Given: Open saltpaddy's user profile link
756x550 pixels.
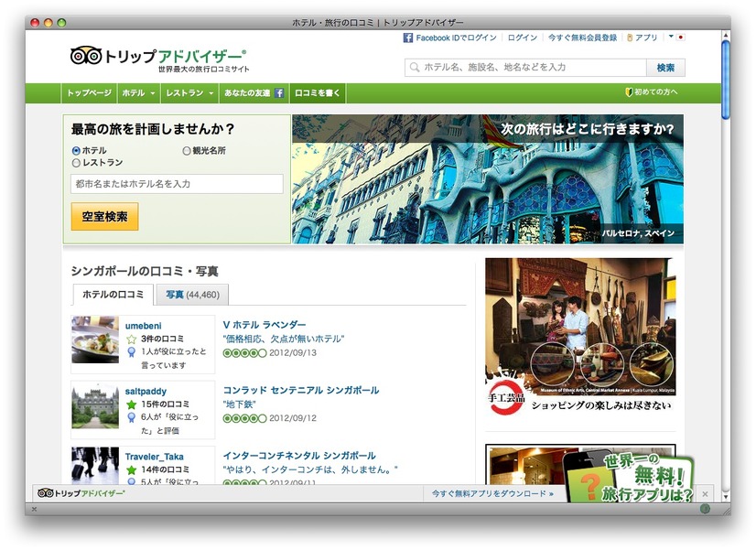Looking at the screenshot, I should tap(146, 392).
